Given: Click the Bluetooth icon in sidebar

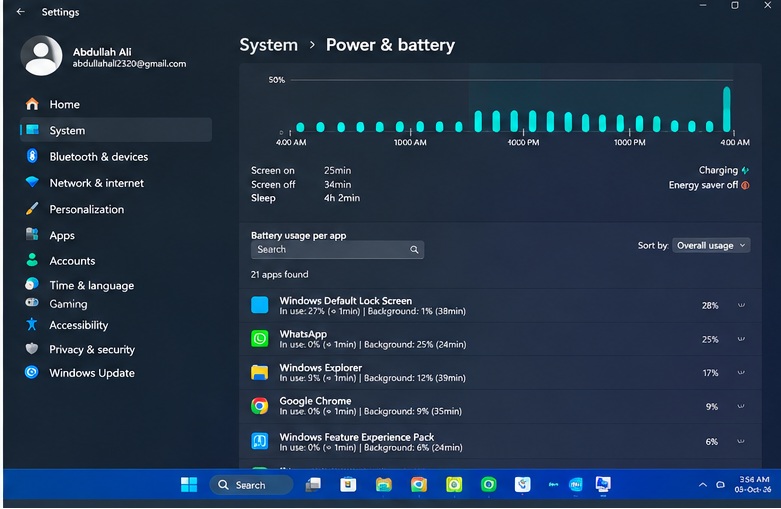Looking at the screenshot, I should [x=32, y=156].
